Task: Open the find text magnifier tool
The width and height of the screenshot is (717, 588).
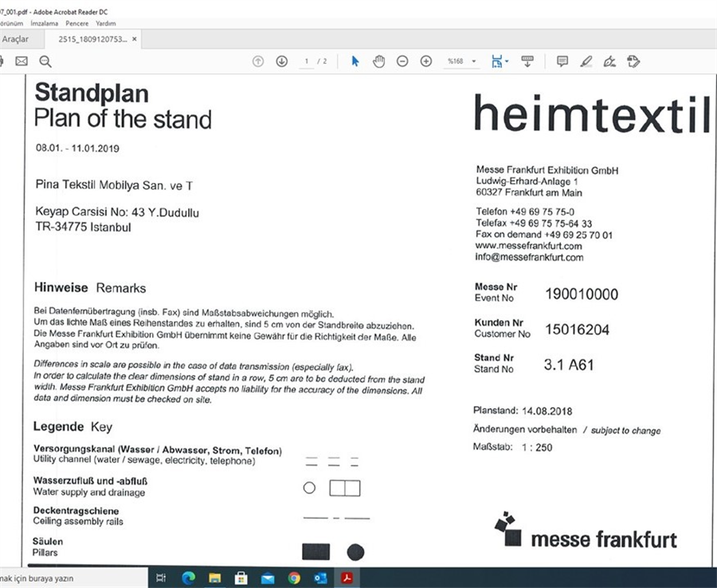Action: (45, 61)
